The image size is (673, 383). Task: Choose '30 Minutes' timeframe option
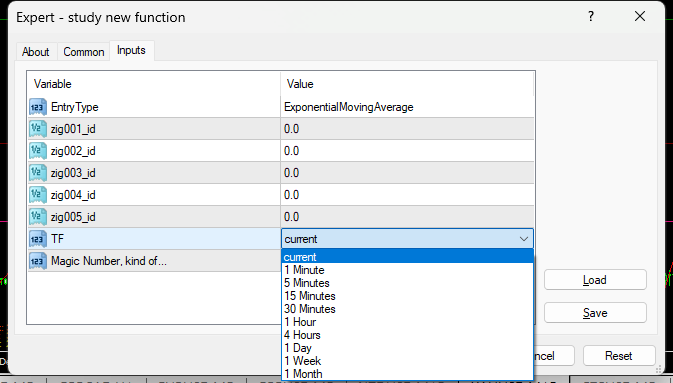click(407, 309)
